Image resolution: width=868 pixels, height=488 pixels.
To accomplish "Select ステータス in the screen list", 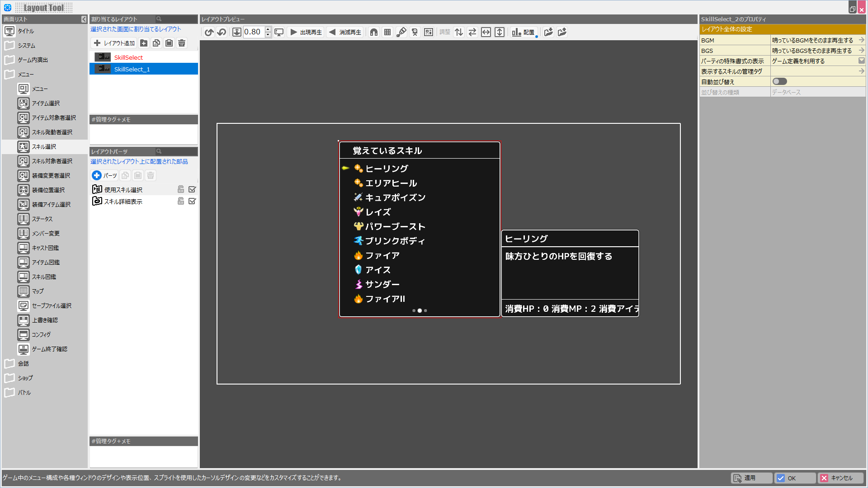I will click(x=42, y=219).
